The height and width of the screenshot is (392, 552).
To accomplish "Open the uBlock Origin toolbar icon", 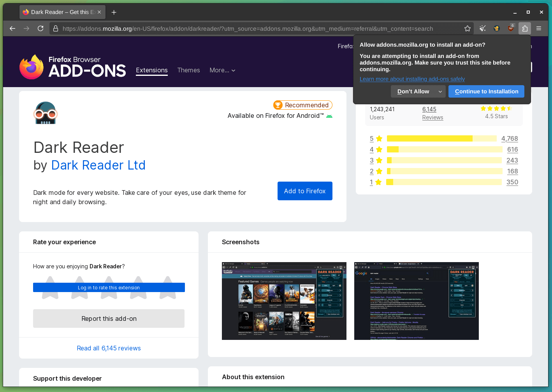I will tap(510, 28).
